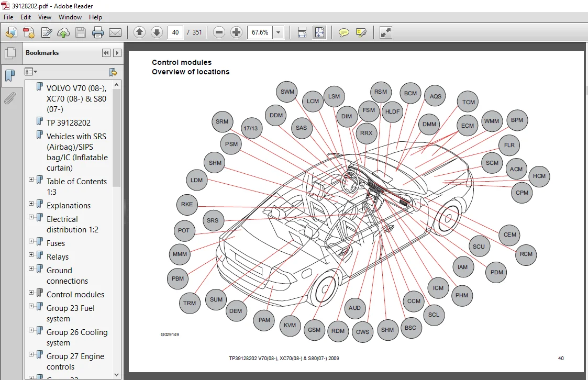Viewport: 588px width, 380px height.
Task: Select the TP 39128202 bookmark
Action: click(x=68, y=122)
